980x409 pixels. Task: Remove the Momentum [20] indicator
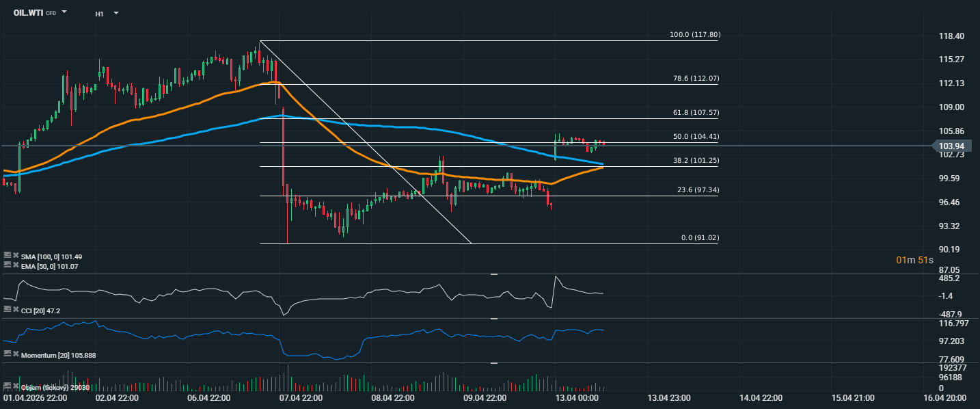[16, 354]
